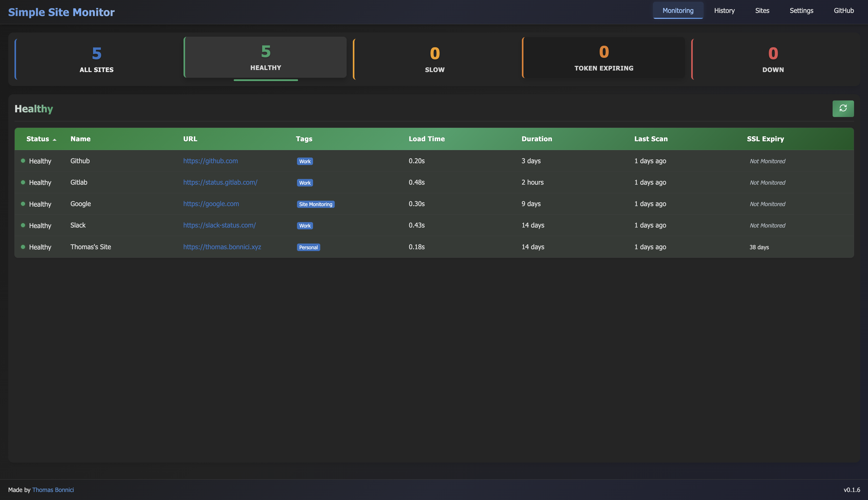
Task: Click the green status dot for Google
Action: point(23,204)
